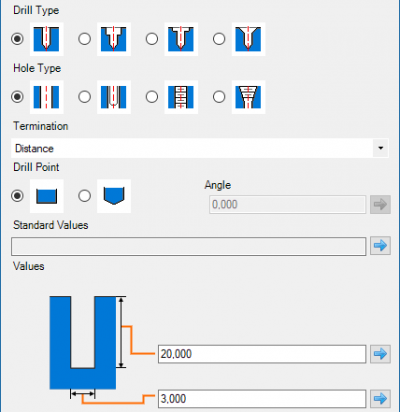Select the simple drill type icon
This screenshot has width=400, height=412.
click(x=47, y=39)
